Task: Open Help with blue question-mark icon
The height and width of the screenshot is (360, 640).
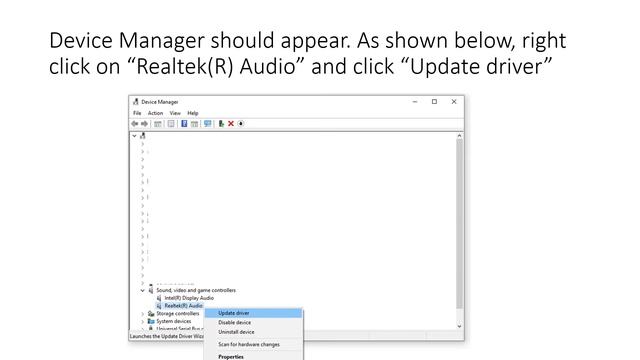Action: [184, 124]
